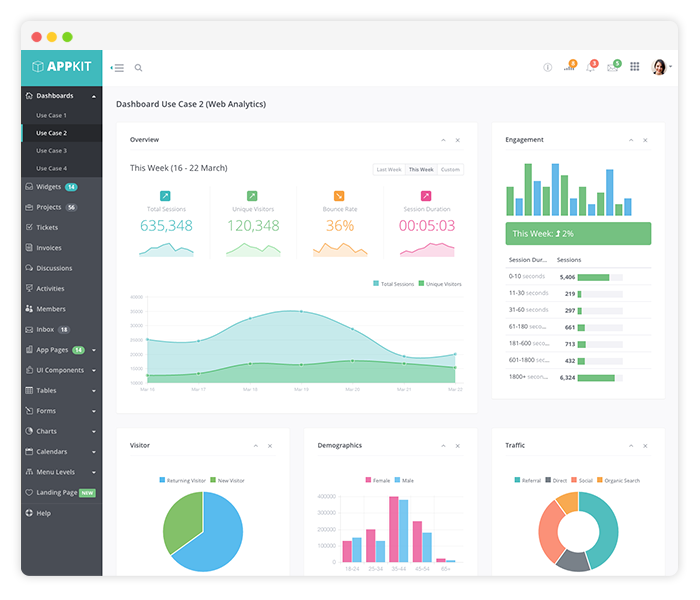
Task: Open the mail envelope icon
Action: click(612, 68)
